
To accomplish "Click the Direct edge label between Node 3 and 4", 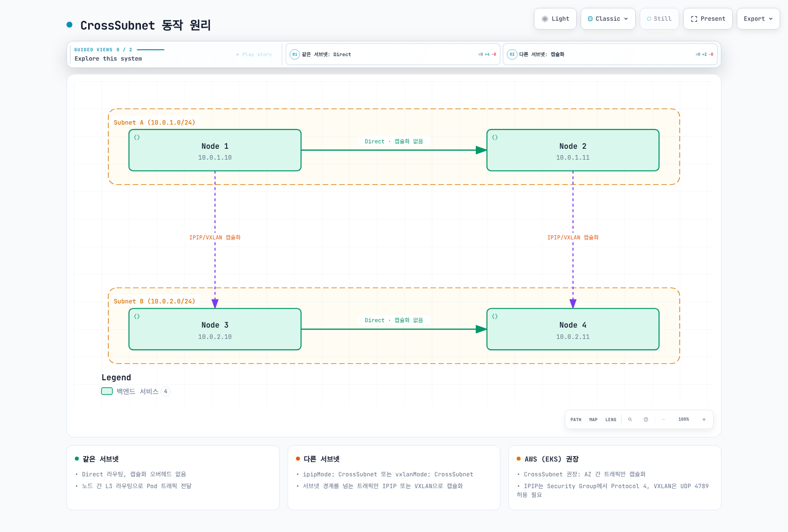I will coord(394,320).
